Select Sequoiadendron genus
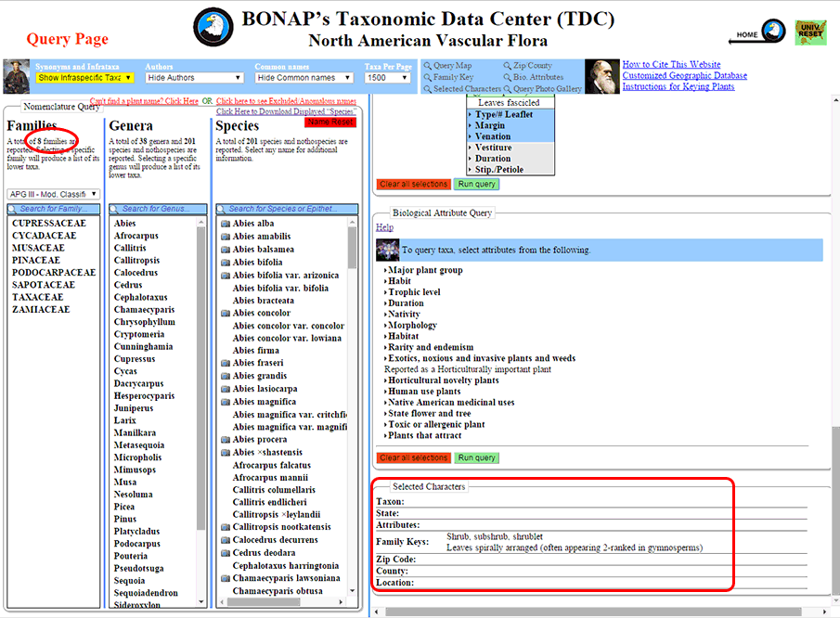The height and width of the screenshot is (618, 840). pyautogui.click(x=146, y=593)
